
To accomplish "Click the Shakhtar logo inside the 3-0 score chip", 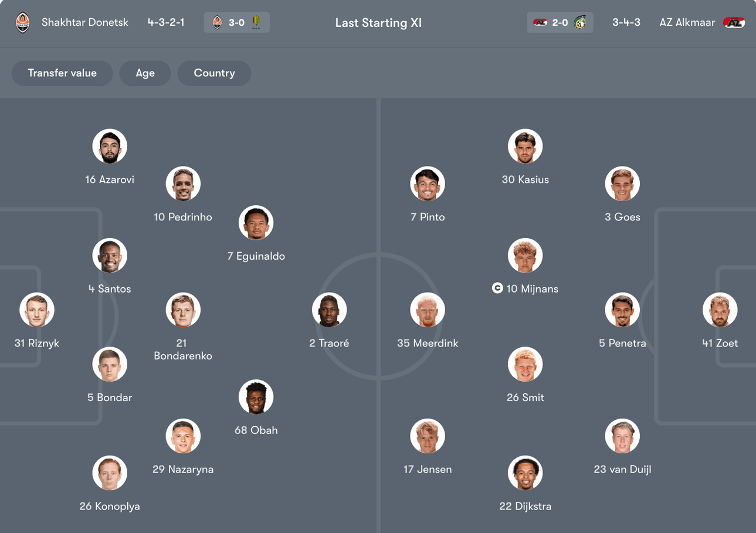I will pyautogui.click(x=217, y=23).
